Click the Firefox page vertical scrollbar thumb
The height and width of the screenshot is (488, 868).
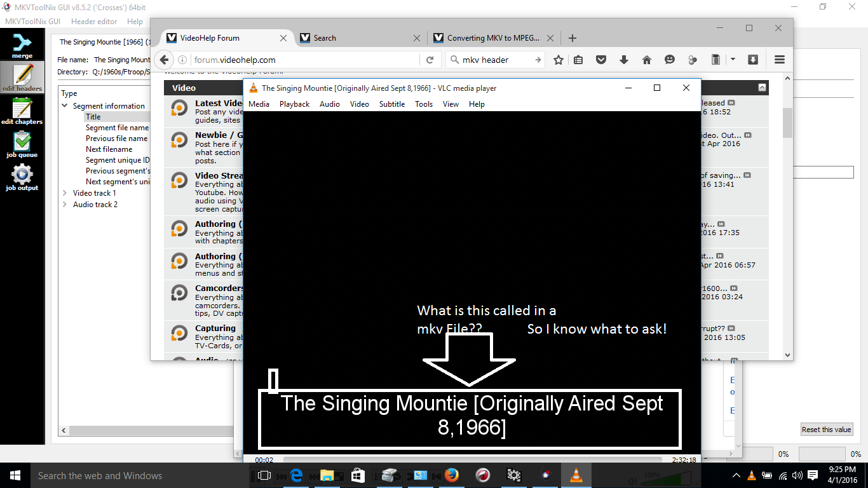pyautogui.click(x=788, y=123)
